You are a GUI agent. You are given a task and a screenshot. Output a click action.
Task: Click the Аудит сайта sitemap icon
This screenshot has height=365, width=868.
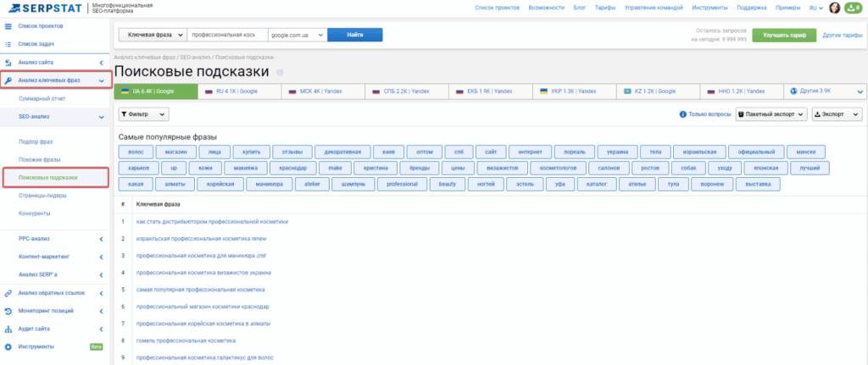[x=8, y=329]
